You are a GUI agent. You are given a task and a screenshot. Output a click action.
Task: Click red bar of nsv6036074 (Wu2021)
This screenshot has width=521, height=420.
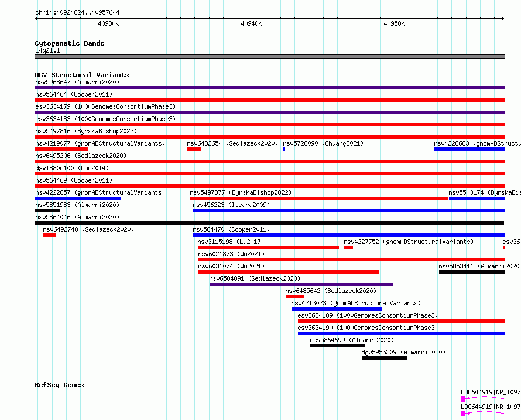pos(289,272)
